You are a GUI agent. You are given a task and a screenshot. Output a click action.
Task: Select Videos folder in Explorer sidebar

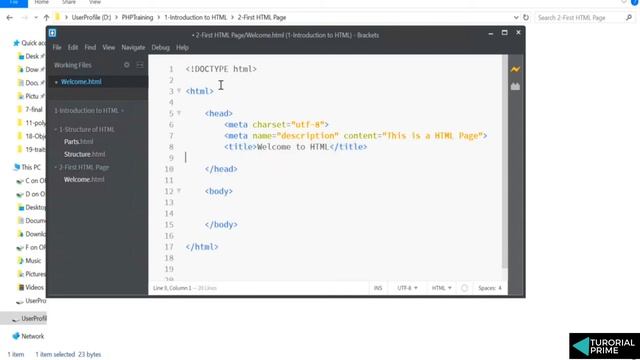pos(31,287)
